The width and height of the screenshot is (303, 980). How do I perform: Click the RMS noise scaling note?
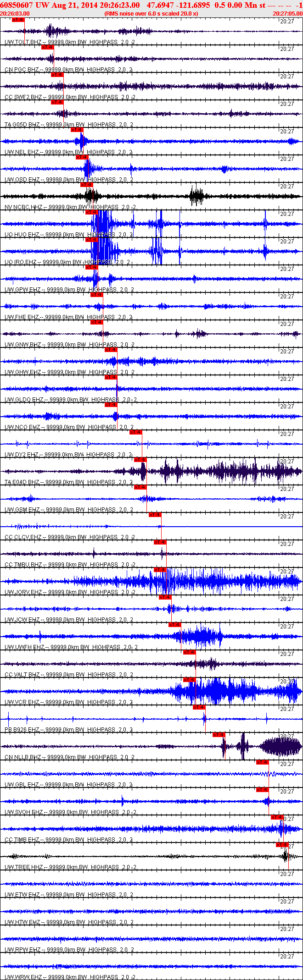point(151,14)
